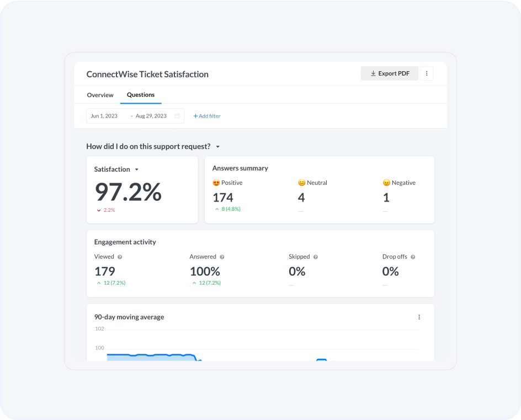Click the Engagement activity heading
The height and width of the screenshot is (420, 521).
pos(125,242)
